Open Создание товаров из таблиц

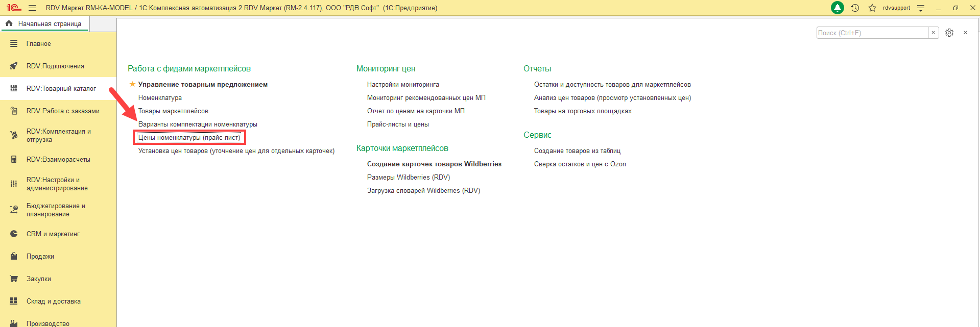(577, 151)
